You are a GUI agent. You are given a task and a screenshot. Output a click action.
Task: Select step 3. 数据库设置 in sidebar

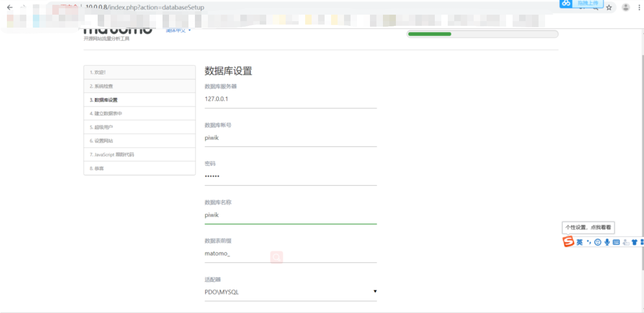click(140, 100)
